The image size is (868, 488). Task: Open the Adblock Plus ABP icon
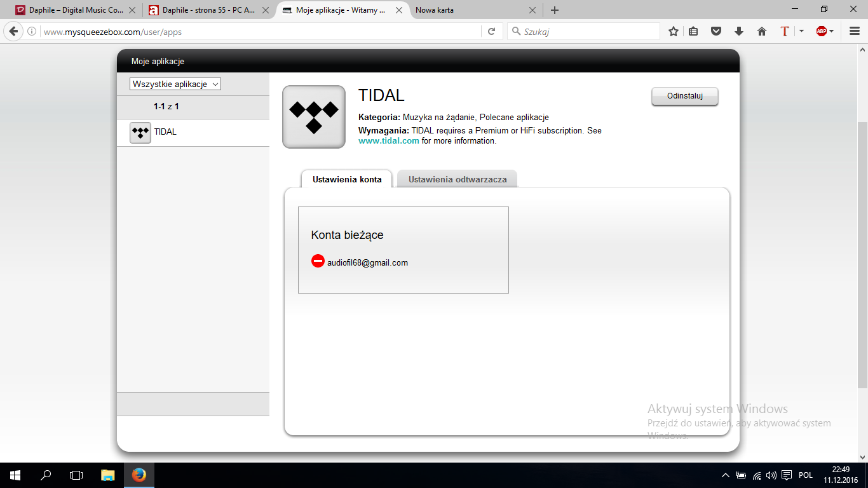[x=822, y=31]
